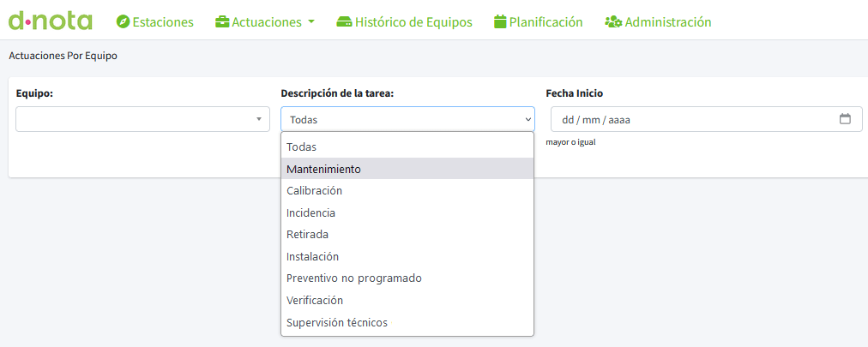The image size is (868, 347).
Task: Click the calendar icon beside Planificación
Action: pyautogui.click(x=500, y=22)
